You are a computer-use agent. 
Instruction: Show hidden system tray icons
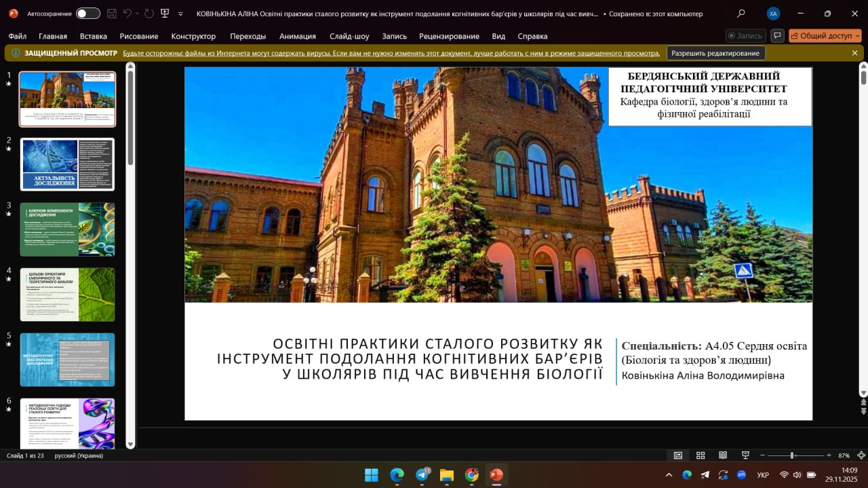[x=669, y=475]
